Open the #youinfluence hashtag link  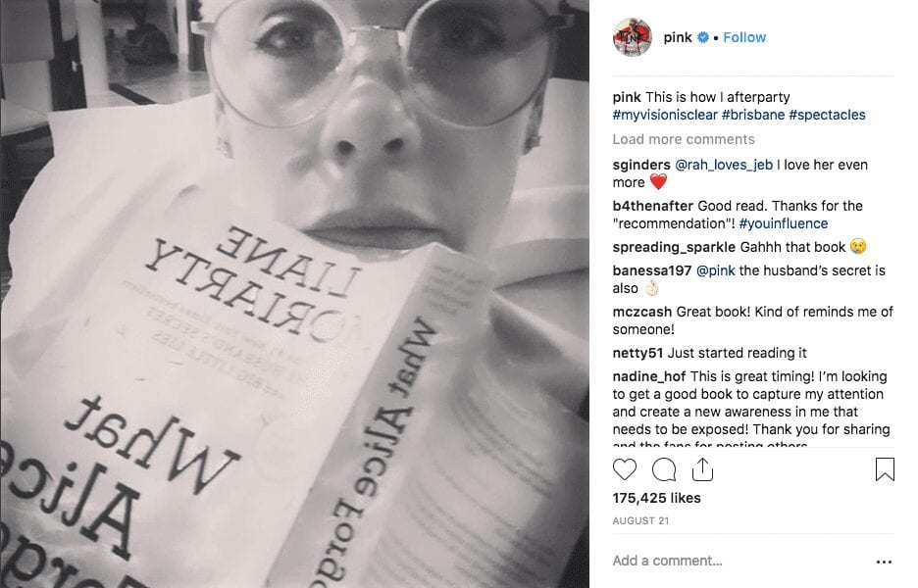[784, 223]
